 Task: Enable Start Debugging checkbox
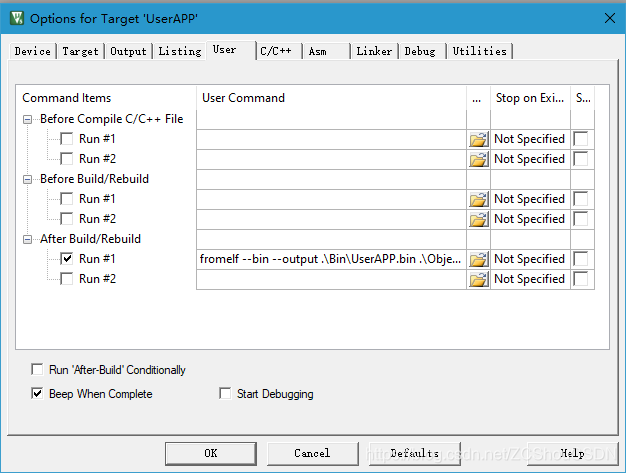click(225, 394)
